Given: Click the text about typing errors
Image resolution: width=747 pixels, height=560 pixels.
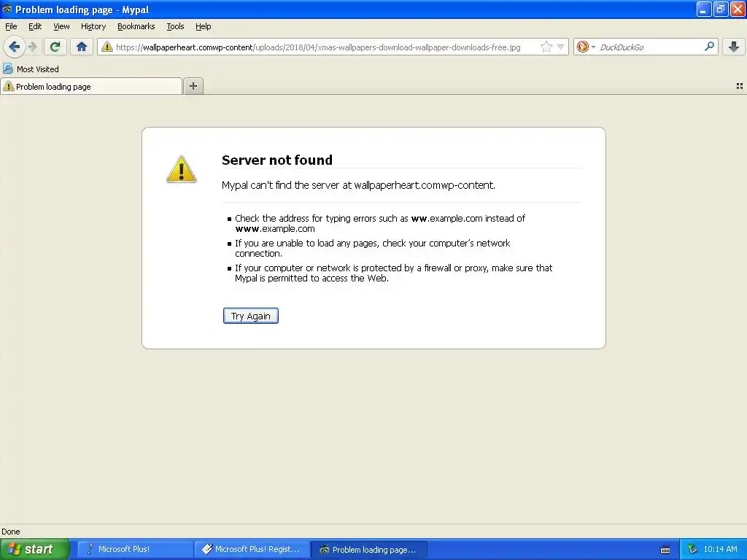Looking at the screenshot, I should click(380, 223).
